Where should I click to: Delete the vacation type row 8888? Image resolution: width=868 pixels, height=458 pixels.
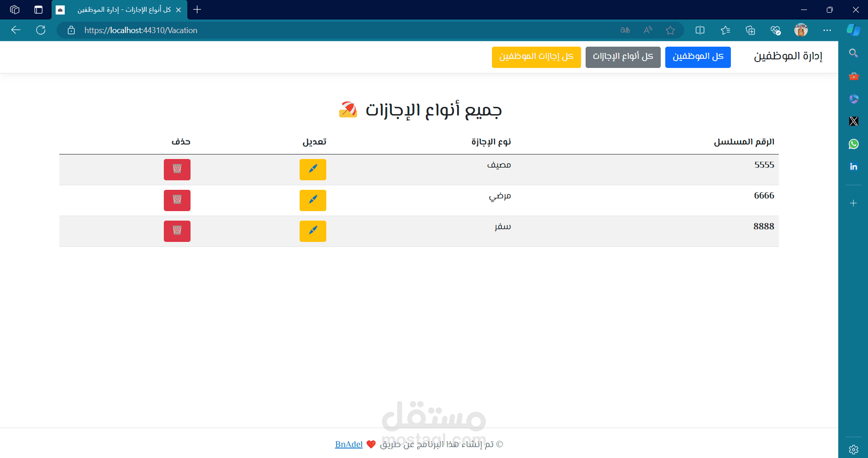pos(177,231)
